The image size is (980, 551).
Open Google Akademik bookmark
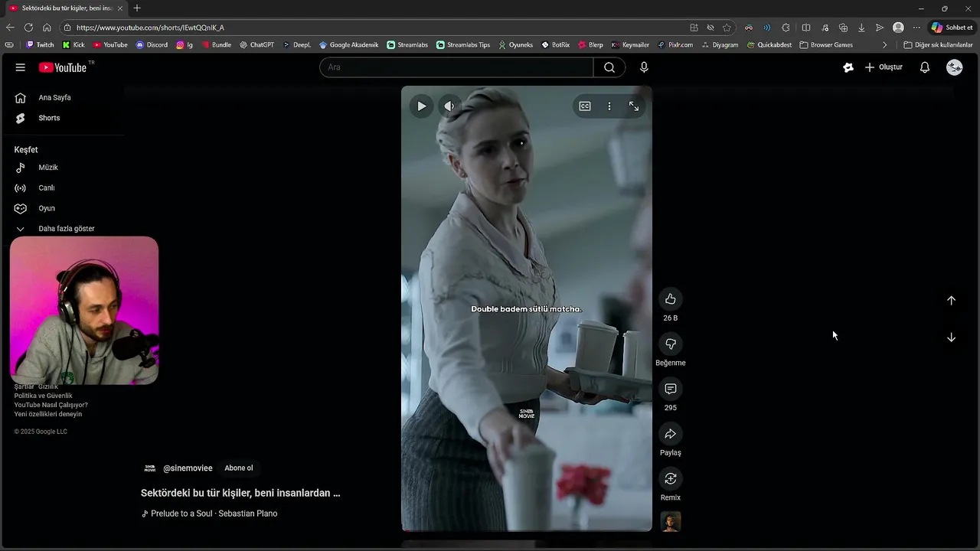[348, 45]
